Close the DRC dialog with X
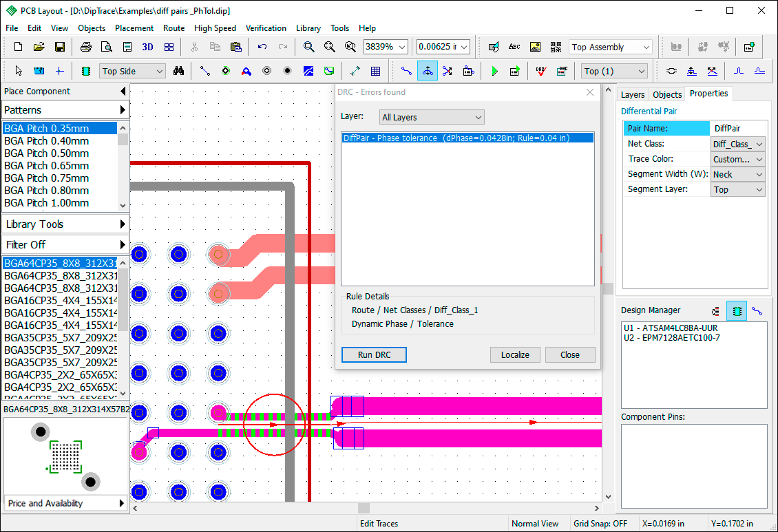778x532 pixels. (x=590, y=92)
